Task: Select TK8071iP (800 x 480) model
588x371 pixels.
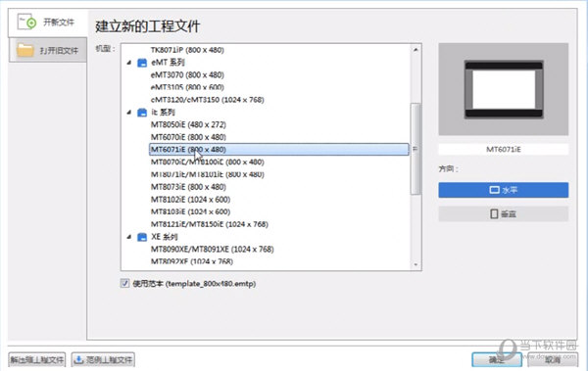Action: point(187,50)
